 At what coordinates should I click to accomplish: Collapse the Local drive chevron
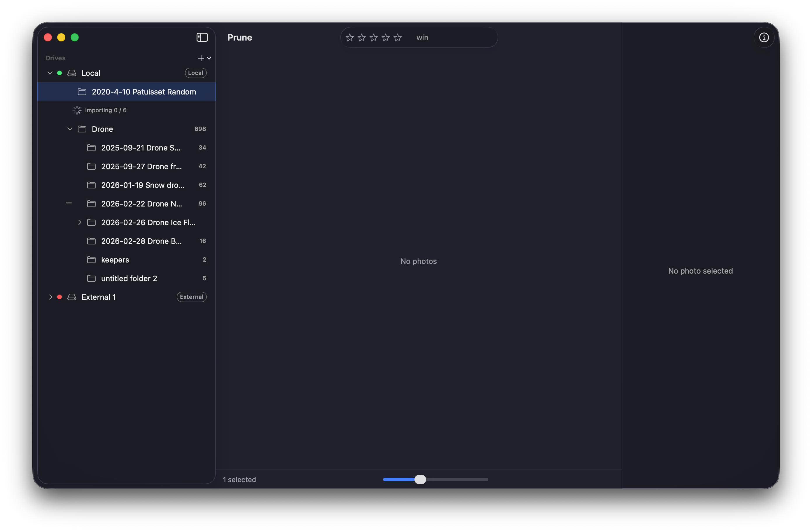pos(50,73)
